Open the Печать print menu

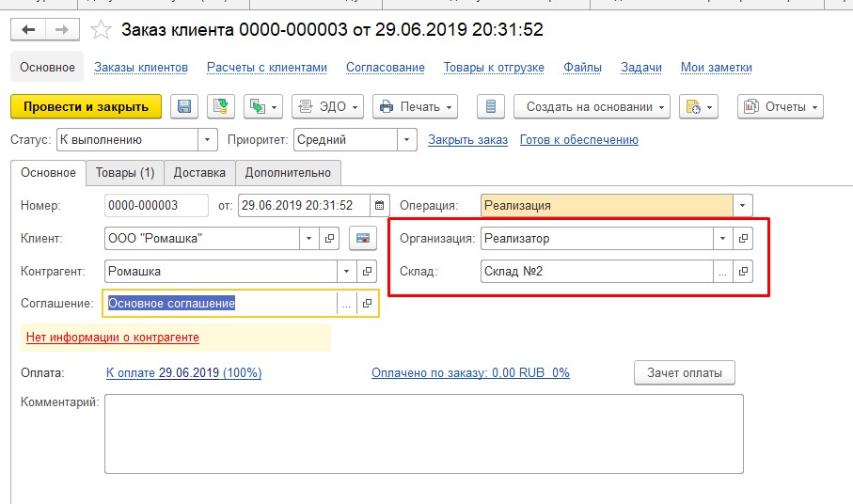pos(415,106)
